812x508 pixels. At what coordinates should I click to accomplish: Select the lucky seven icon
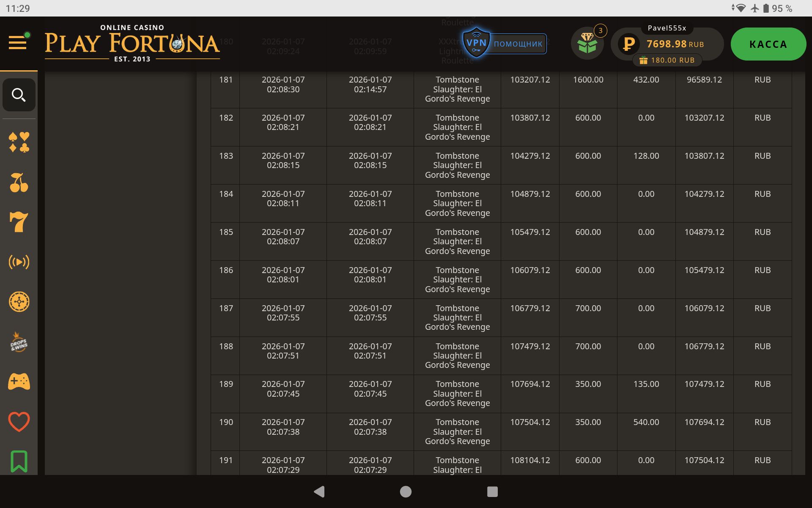tap(19, 222)
